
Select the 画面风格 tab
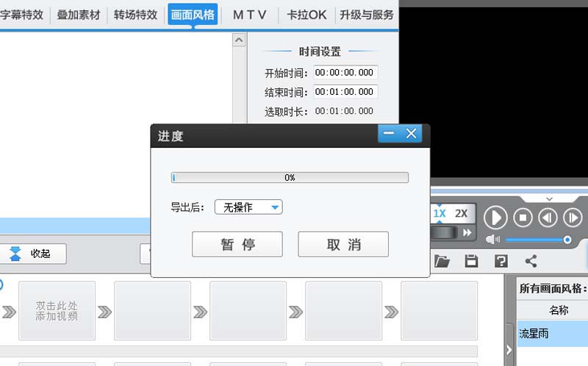193,15
